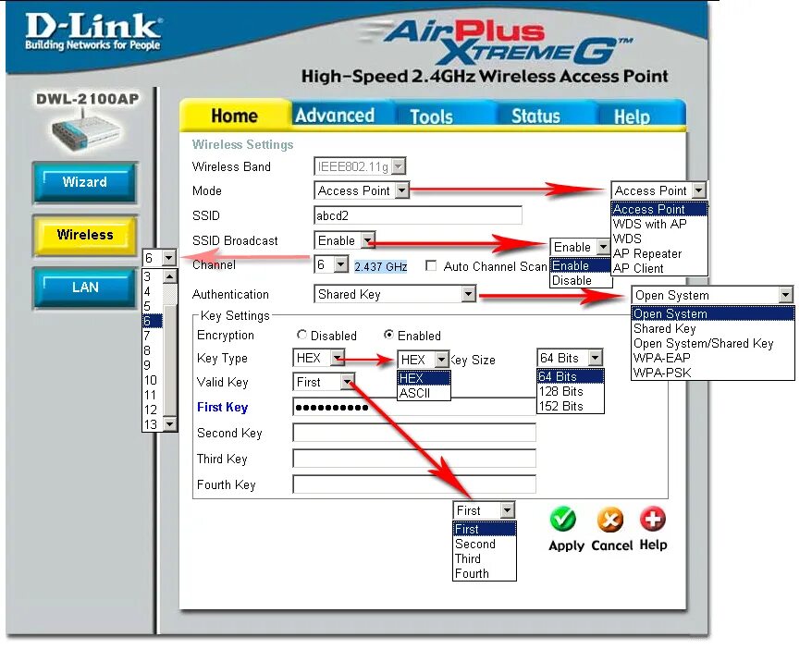Screen dimensions: 812x649
Task: Select WPA-PSK in Authentication list
Action: [712, 373]
